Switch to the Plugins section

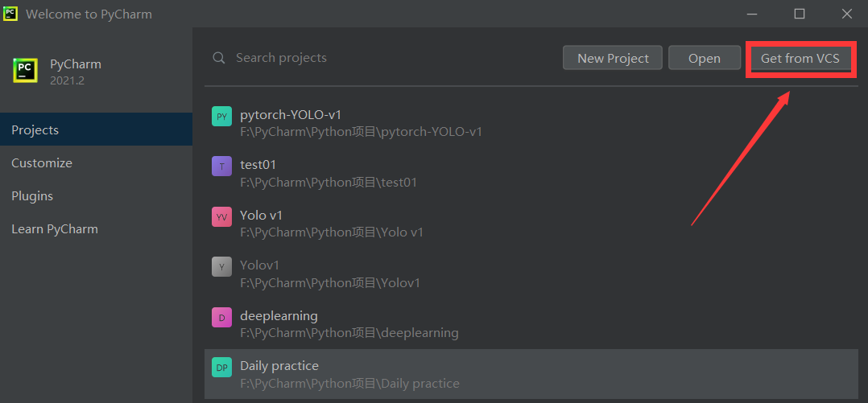(x=97, y=195)
